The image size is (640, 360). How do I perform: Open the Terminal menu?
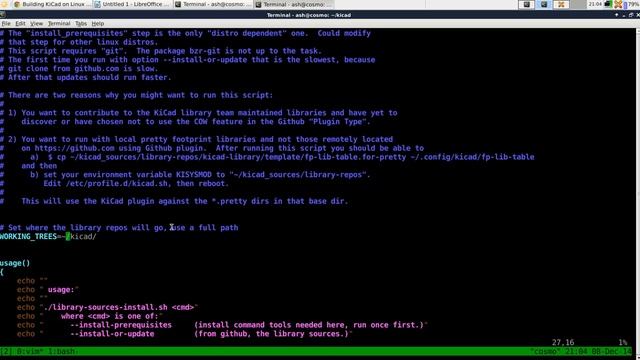point(59,24)
